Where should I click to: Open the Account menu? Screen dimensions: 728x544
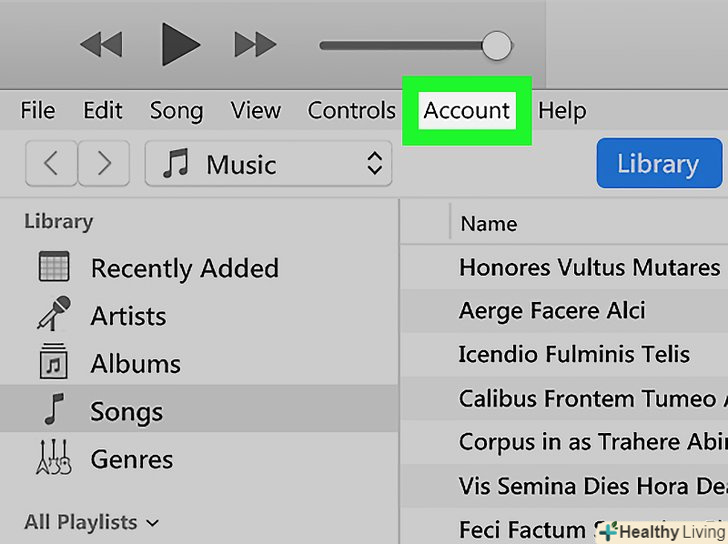coord(466,110)
